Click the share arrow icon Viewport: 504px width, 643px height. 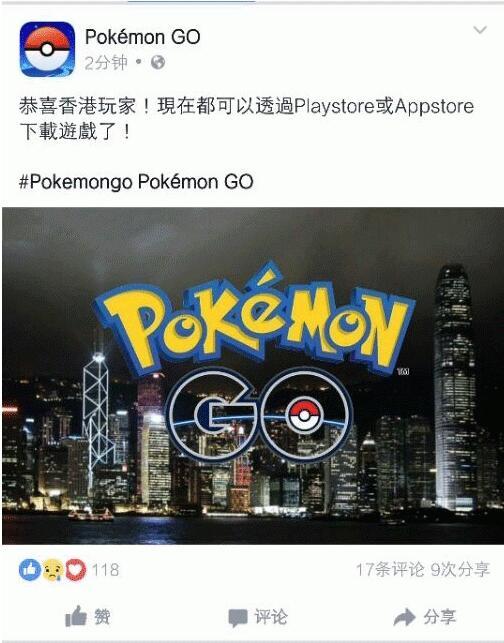pos(404,617)
